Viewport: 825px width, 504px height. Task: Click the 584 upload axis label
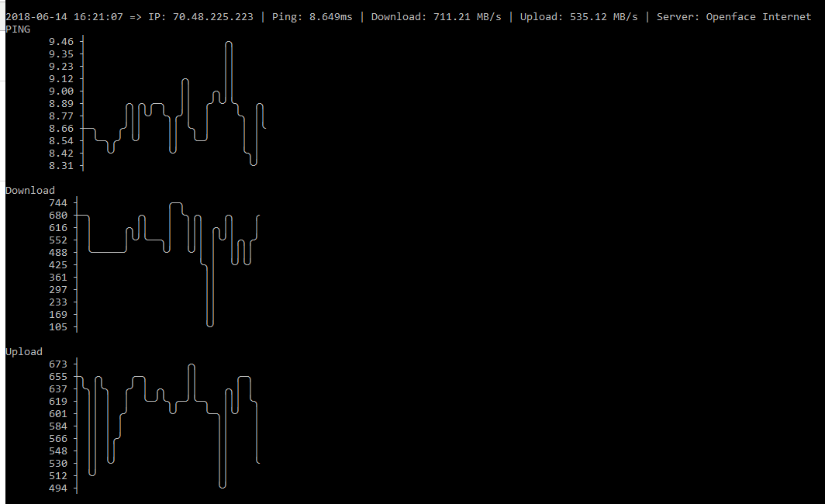pyautogui.click(x=58, y=426)
